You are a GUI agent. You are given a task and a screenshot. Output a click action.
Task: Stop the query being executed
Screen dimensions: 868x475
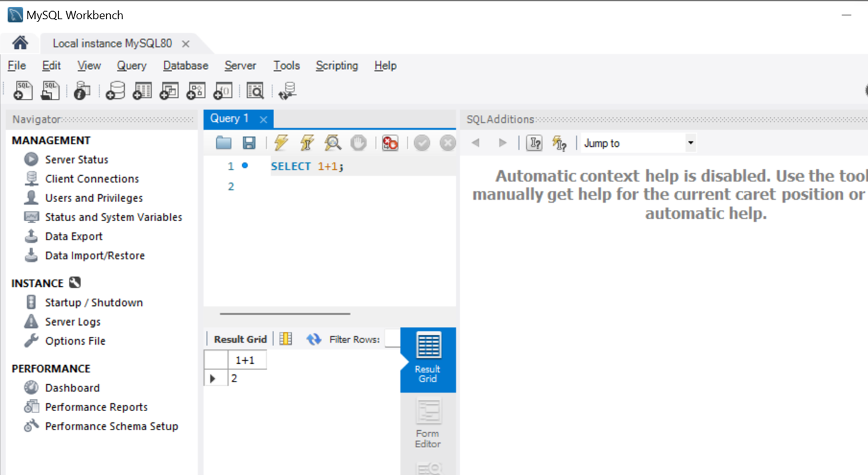358,143
